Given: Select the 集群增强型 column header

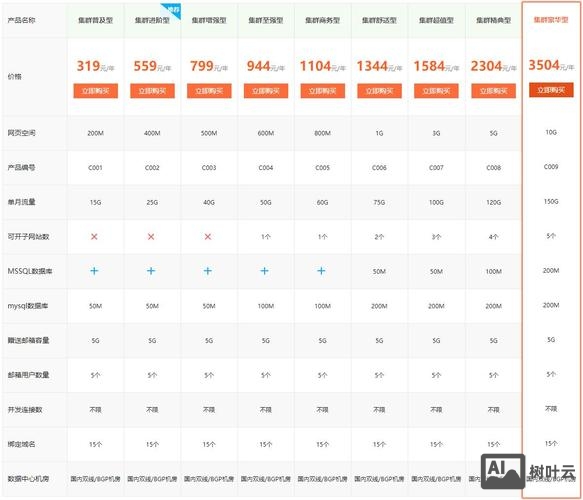Looking at the screenshot, I should click(x=209, y=20).
